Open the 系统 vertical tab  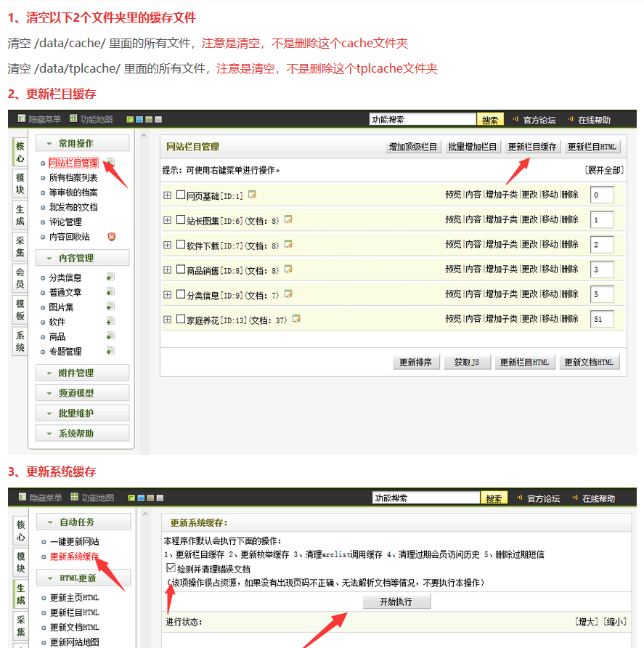(20, 341)
